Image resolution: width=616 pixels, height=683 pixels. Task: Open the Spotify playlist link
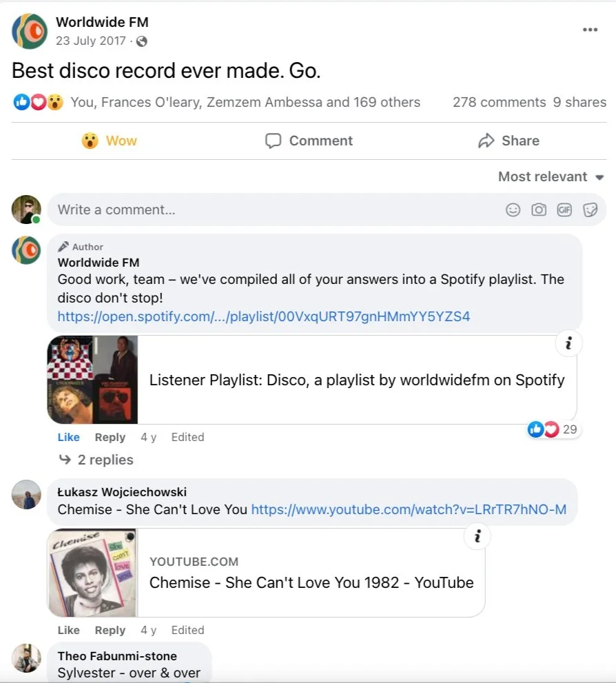pos(264,316)
